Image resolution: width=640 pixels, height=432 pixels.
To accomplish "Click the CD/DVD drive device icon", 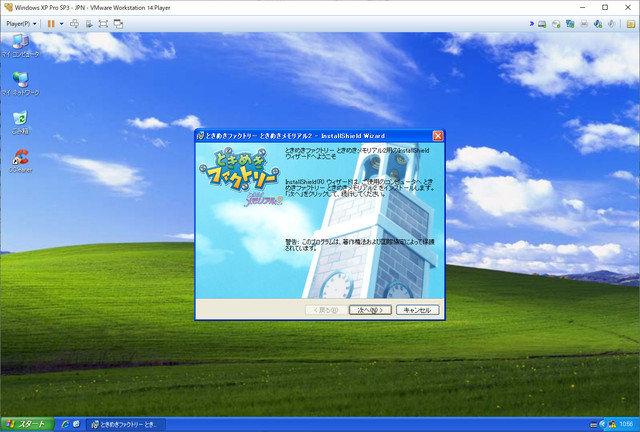I will 556,24.
